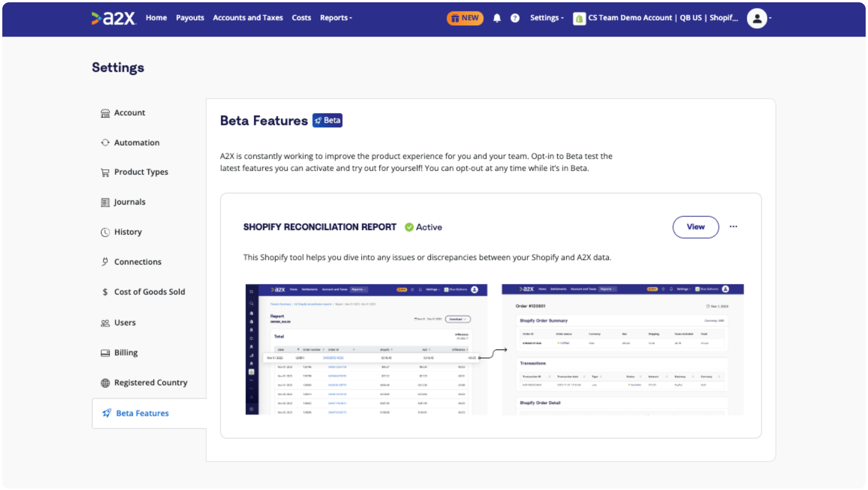Click the Connections plug icon
The width and height of the screenshot is (868, 490).
pyautogui.click(x=105, y=262)
